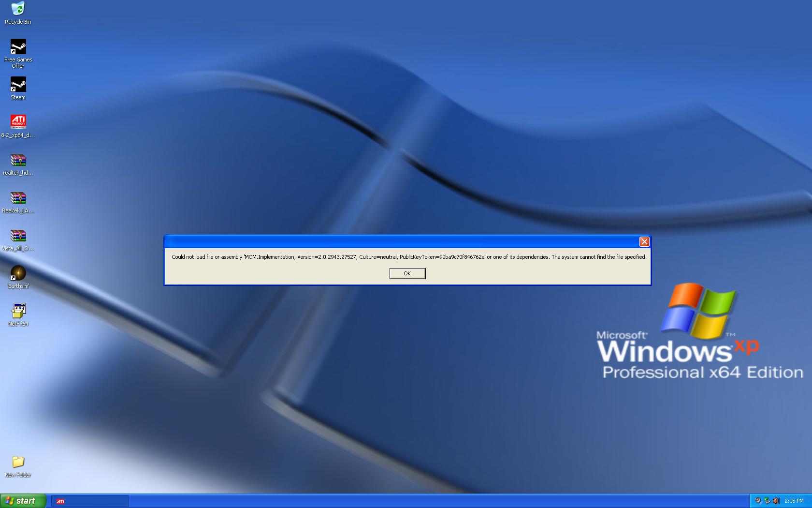Click the ATI taskbar button
Viewport: 812px width, 508px height.
(x=90, y=501)
